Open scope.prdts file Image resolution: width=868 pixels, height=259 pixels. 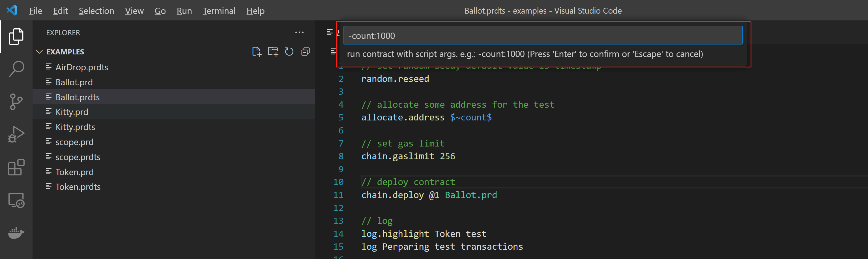(173, 157)
